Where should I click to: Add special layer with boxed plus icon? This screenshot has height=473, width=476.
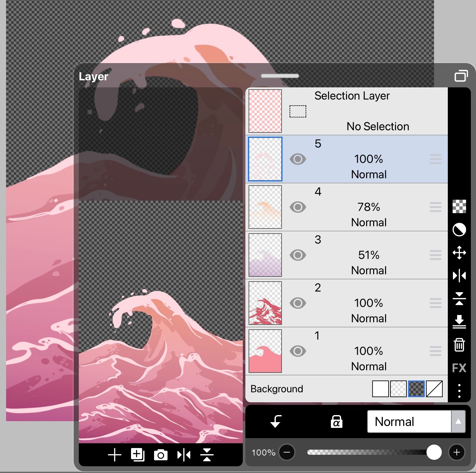138,455
